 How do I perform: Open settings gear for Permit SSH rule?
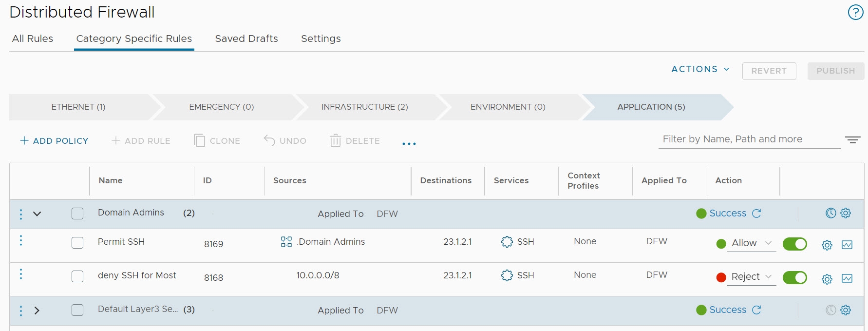(x=827, y=245)
